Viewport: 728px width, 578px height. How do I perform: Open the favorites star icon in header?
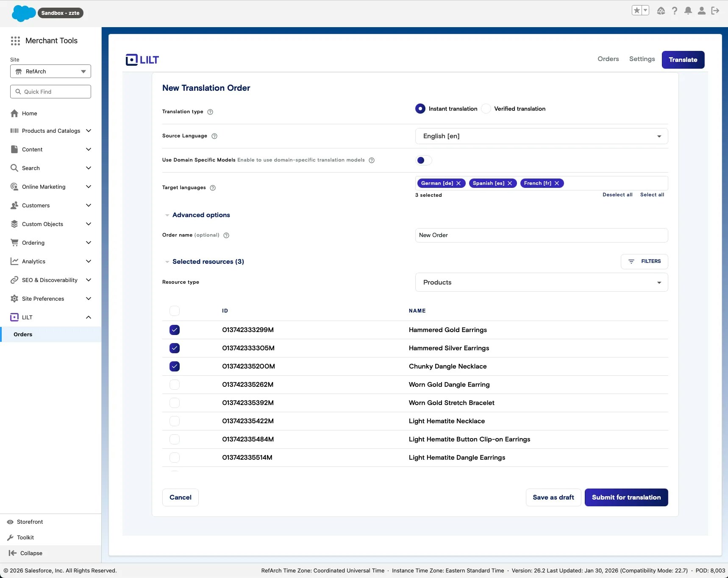tap(636, 11)
